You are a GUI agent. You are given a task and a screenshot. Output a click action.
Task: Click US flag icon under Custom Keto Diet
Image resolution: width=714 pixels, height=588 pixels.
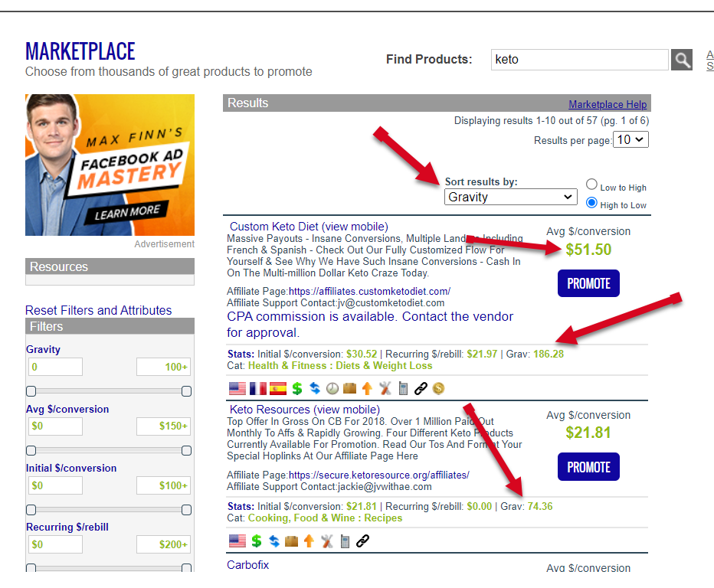click(x=237, y=388)
